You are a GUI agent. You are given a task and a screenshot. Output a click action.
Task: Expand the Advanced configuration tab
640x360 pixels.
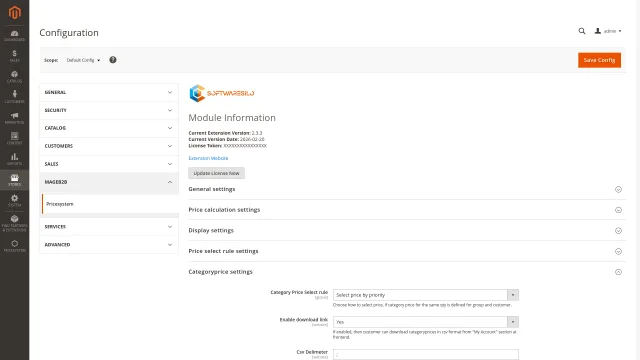point(109,245)
